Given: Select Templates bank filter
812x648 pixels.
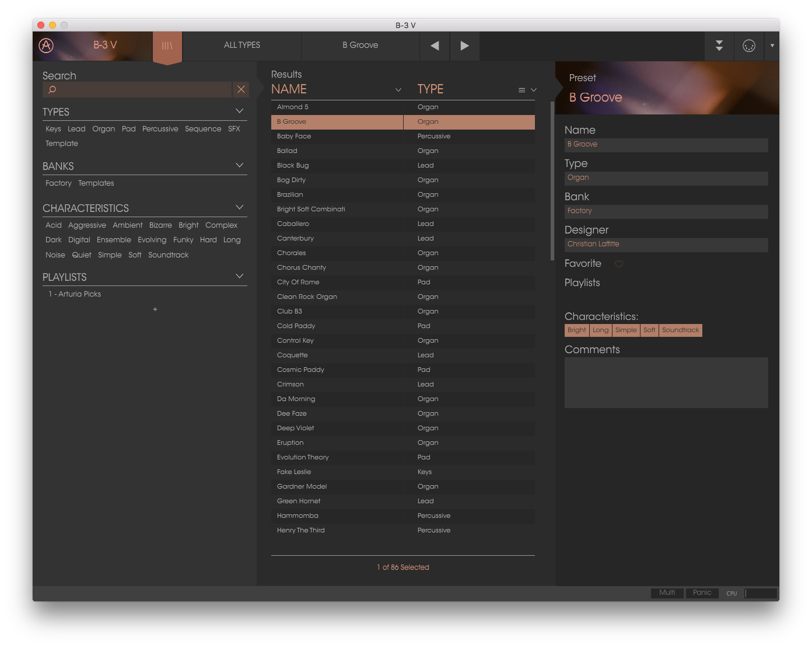Looking at the screenshot, I should pos(96,183).
